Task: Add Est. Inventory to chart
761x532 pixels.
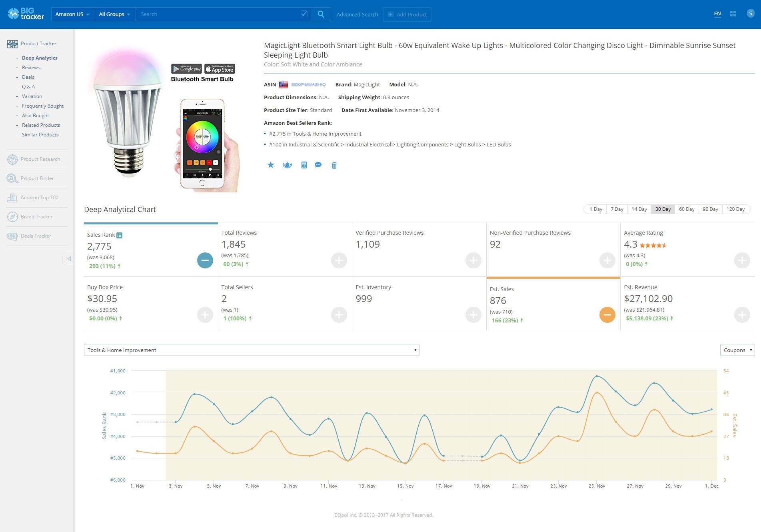Action: click(473, 315)
